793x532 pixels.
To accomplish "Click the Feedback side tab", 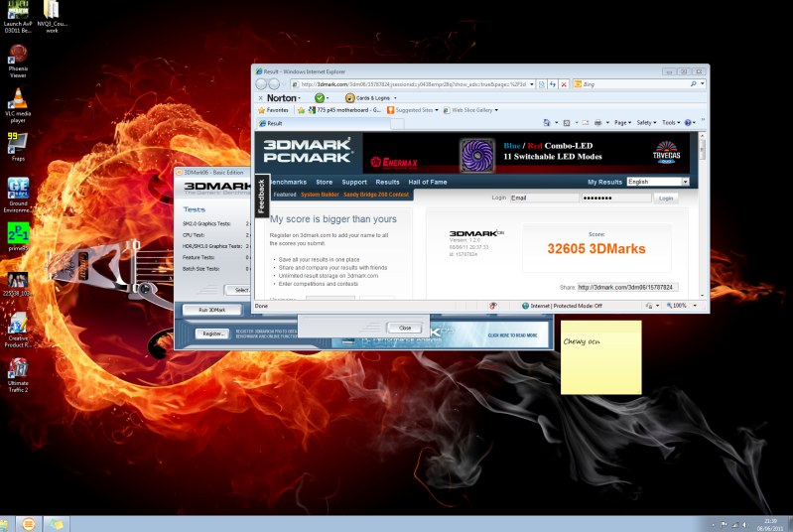I will coord(261,196).
